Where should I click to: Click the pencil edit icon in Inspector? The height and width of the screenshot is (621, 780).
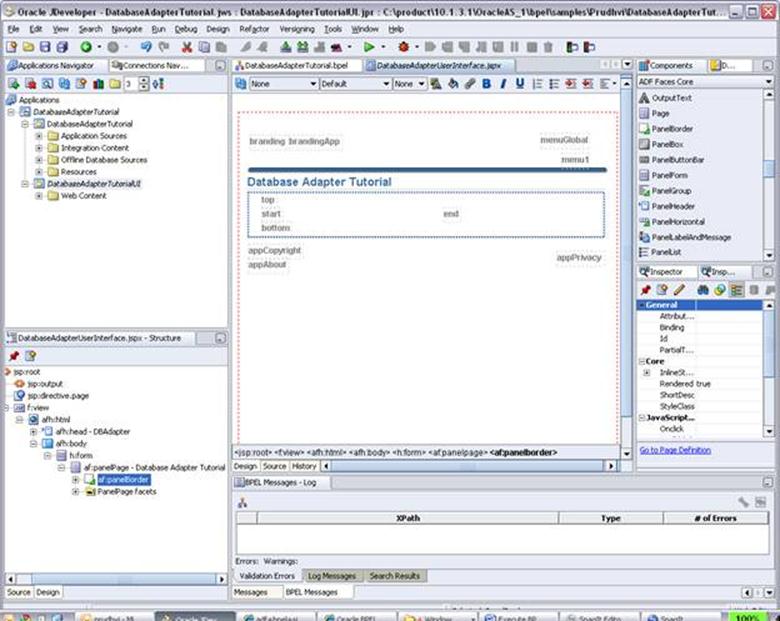[x=679, y=290]
